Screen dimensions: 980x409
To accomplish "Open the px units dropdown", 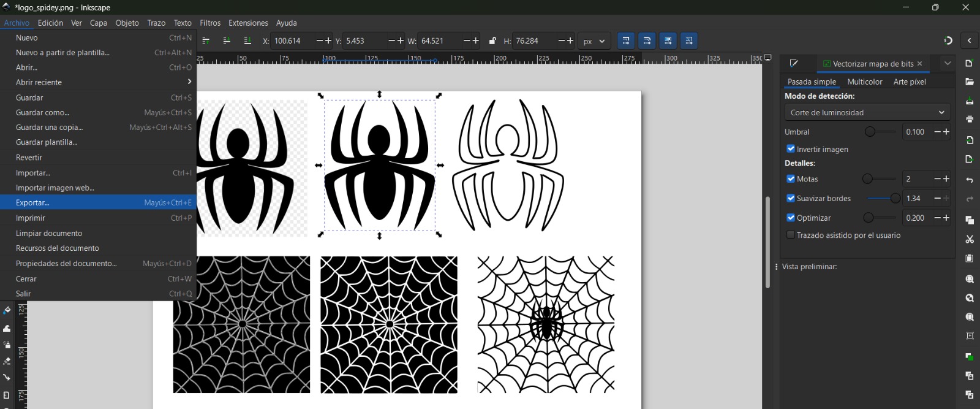I will click(594, 41).
